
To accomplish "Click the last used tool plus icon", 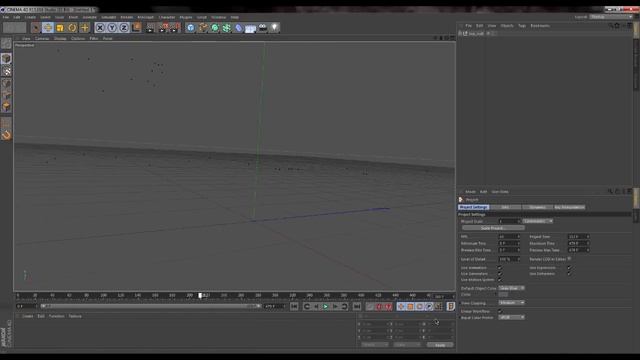I will point(84,28).
